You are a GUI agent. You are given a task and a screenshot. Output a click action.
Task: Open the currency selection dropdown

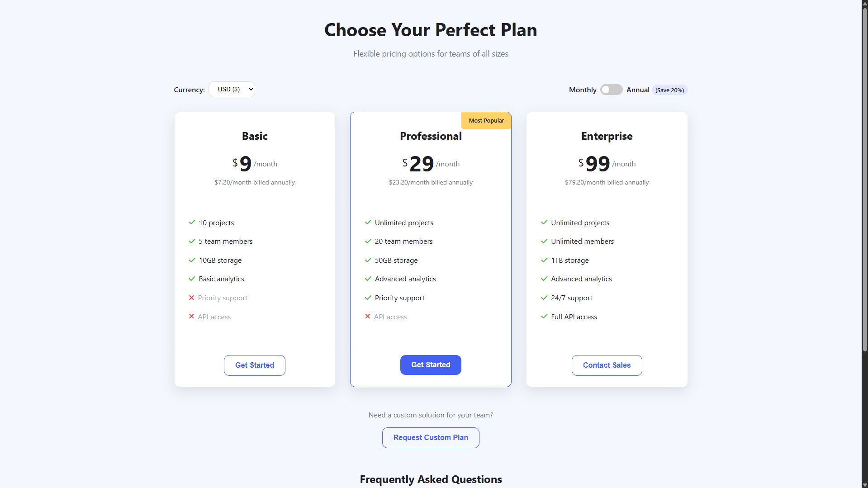[x=232, y=89]
